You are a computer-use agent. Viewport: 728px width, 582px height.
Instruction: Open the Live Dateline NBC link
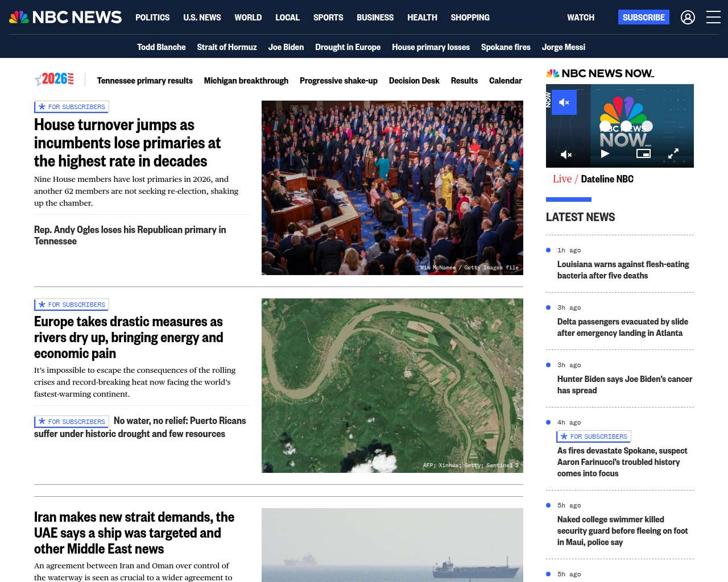[x=593, y=179]
